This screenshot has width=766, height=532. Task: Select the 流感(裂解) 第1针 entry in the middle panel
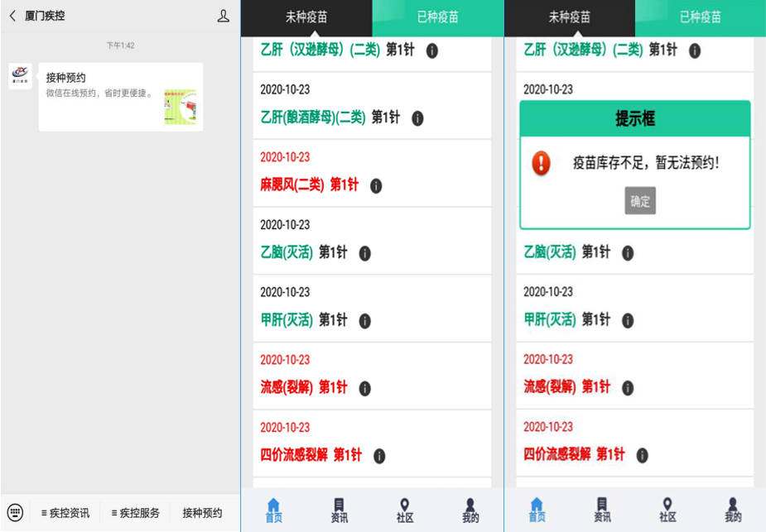coord(304,387)
